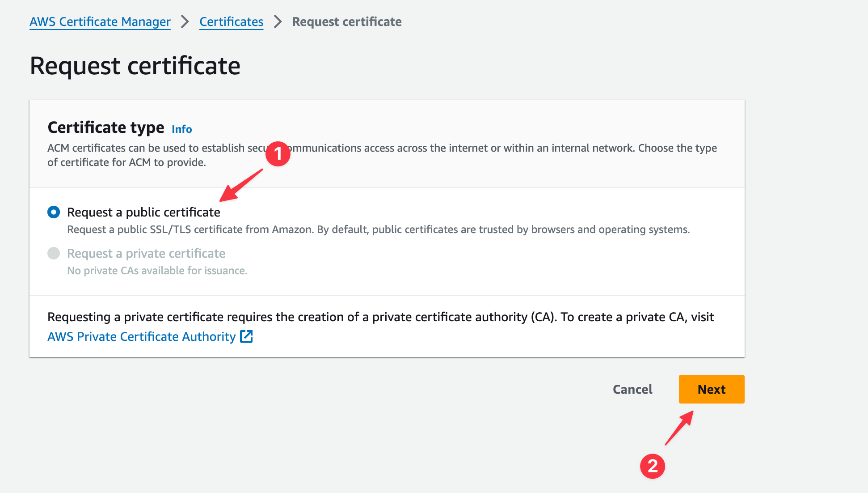This screenshot has width=868, height=493.
Task: Click the Request certificate breadcrumb item
Action: click(x=347, y=21)
